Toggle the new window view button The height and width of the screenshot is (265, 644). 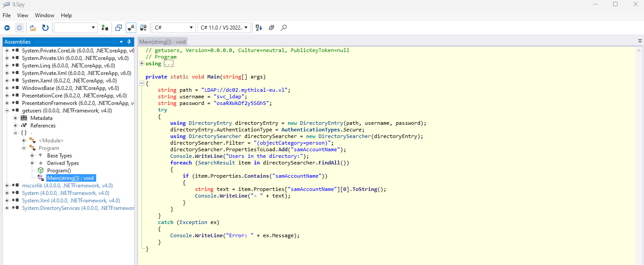click(119, 28)
